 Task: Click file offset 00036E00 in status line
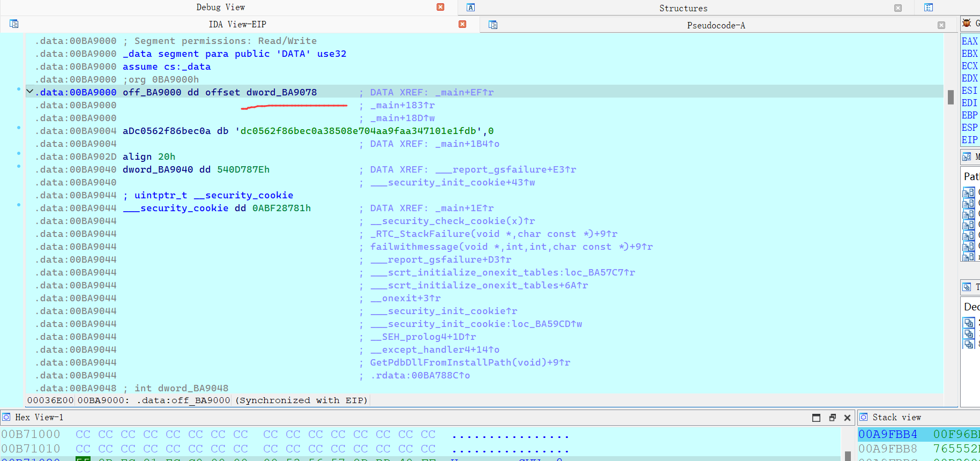(x=50, y=400)
